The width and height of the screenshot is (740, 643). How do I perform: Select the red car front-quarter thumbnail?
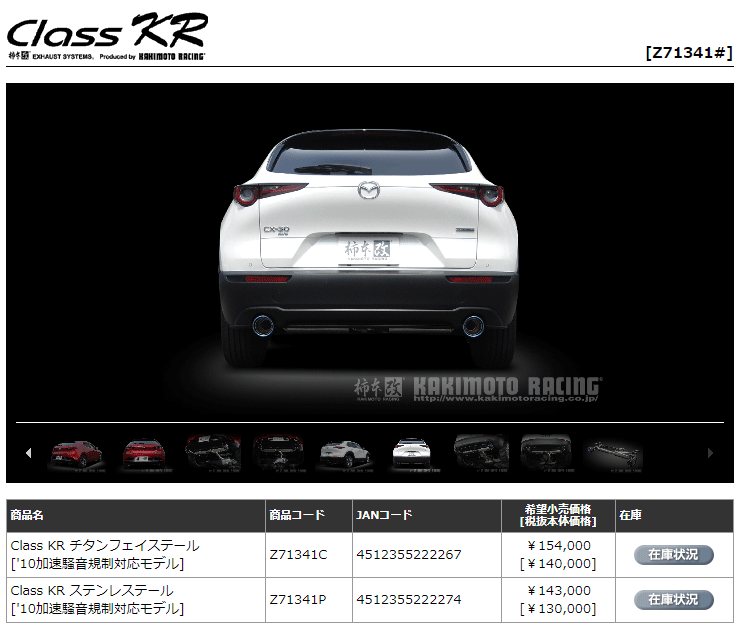(77, 453)
